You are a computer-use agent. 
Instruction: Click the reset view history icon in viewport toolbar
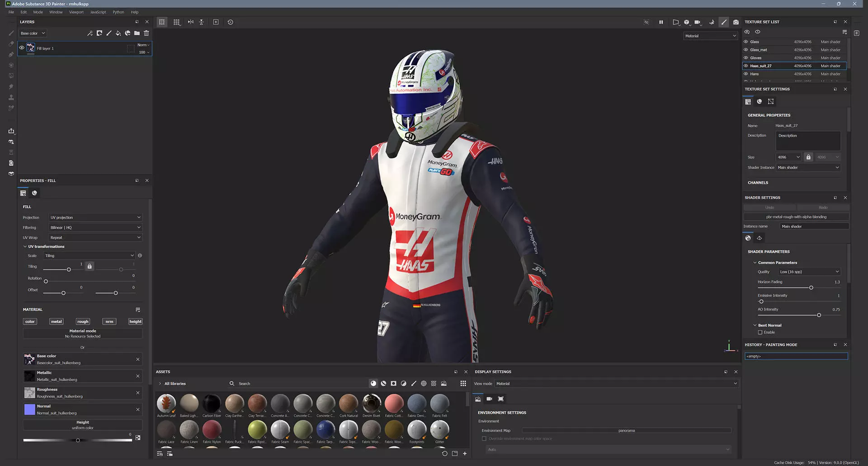tap(231, 22)
